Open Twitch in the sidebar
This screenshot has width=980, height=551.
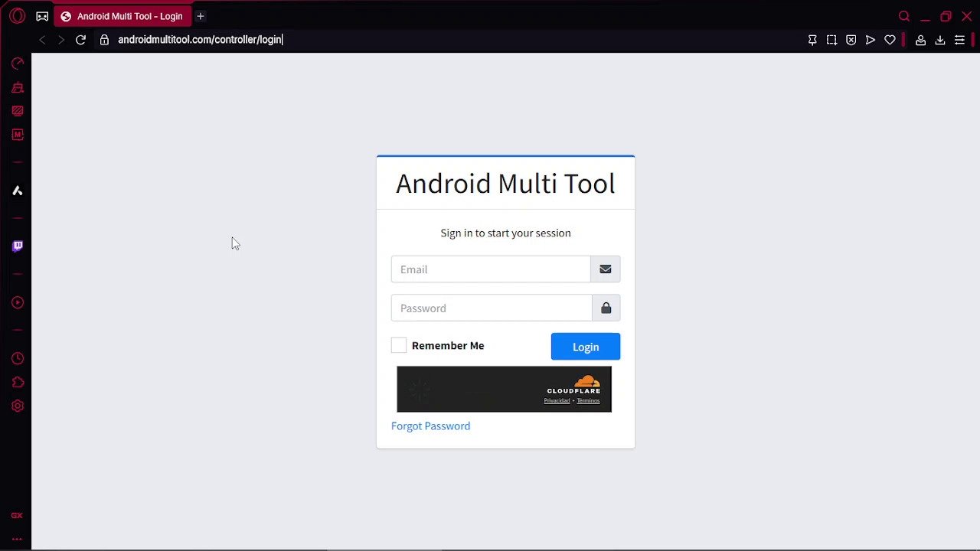(x=17, y=246)
